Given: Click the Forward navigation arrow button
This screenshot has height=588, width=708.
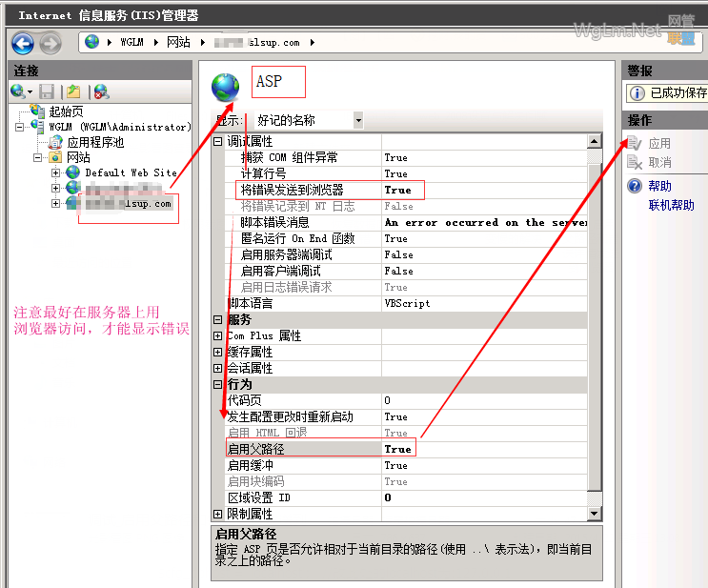Looking at the screenshot, I should coord(51,44).
